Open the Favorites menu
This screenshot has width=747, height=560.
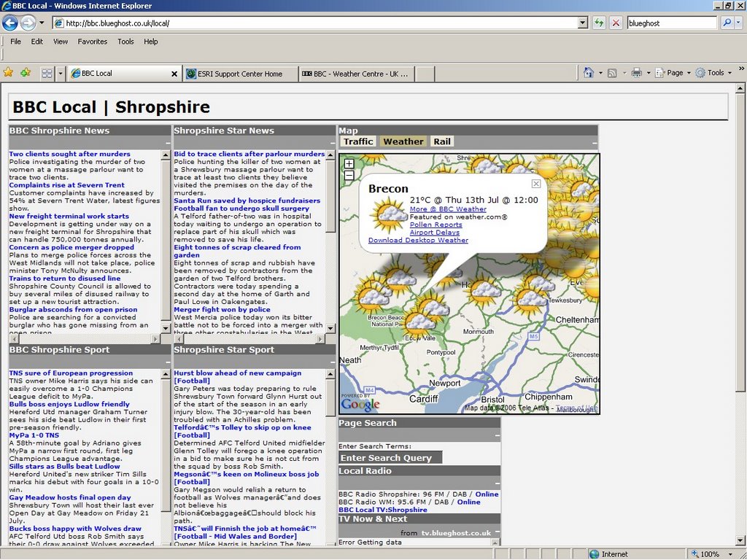click(93, 42)
